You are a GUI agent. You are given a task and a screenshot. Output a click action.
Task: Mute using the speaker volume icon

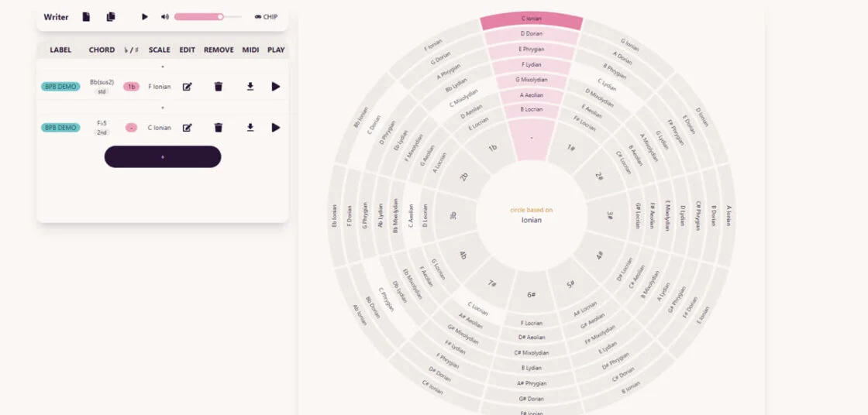tap(165, 16)
